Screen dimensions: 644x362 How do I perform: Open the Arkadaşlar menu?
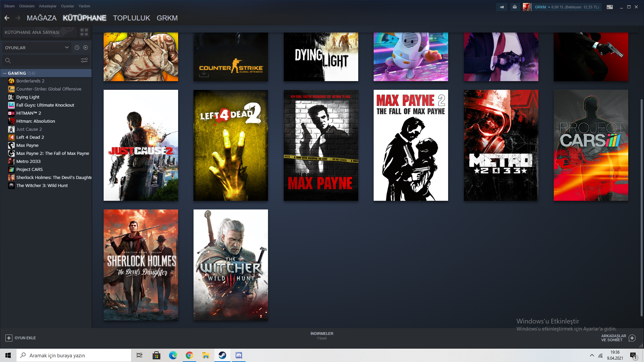(x=48, y=6)
